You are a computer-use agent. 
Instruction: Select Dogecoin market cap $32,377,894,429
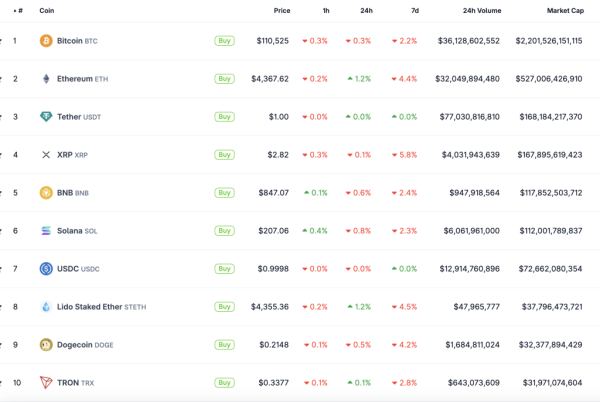550,345
